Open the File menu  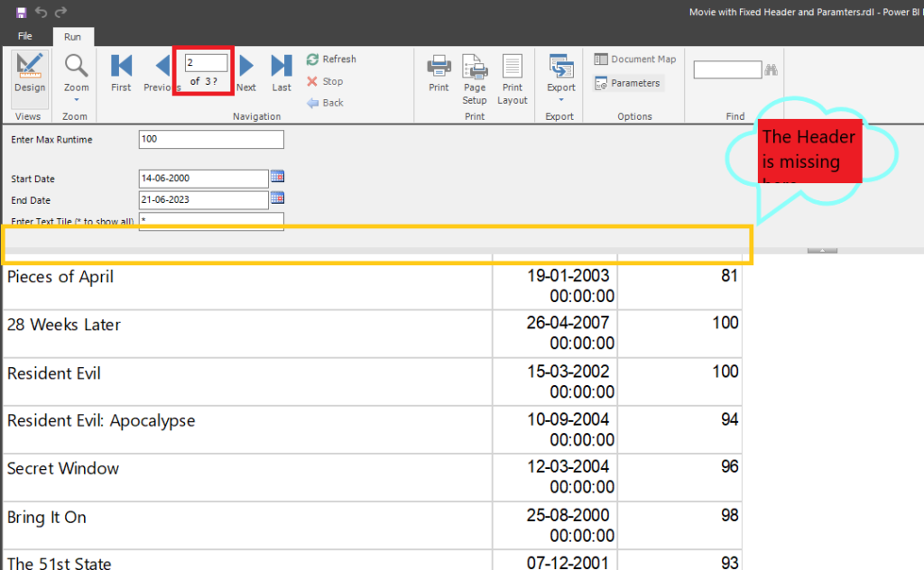[x=24, y=36]
